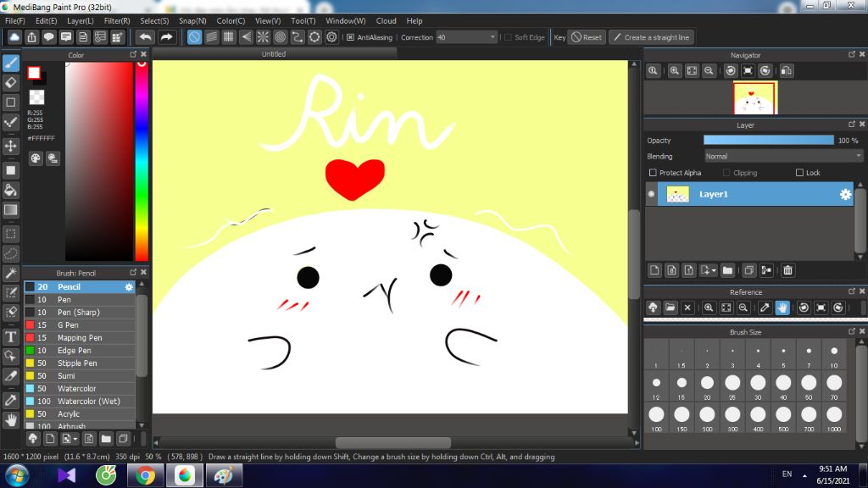Screen dimensions: 868x488
Task: Select the Bucket fill tool
Action: coord(11,190)
